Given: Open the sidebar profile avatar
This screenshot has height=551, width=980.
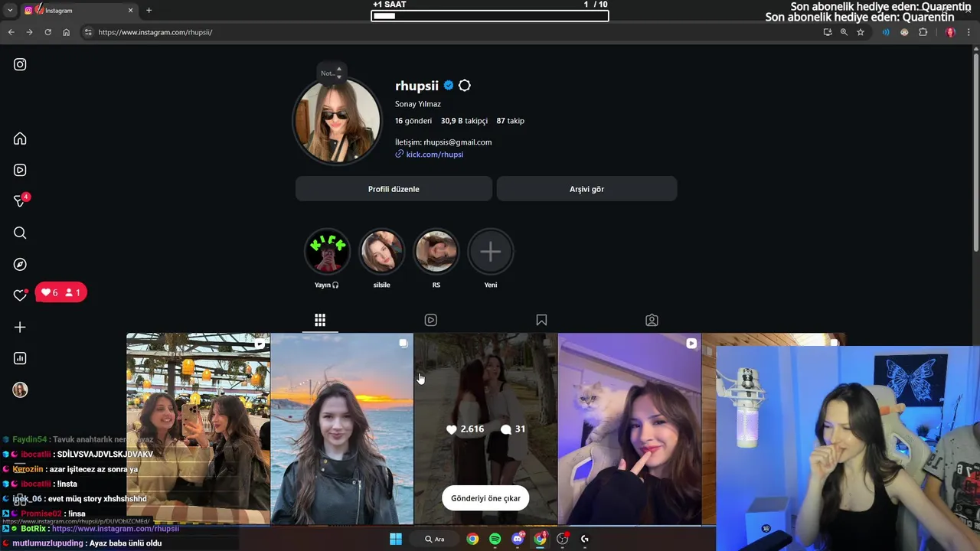Looking at the screenshot, I should [x=20, y=390].
